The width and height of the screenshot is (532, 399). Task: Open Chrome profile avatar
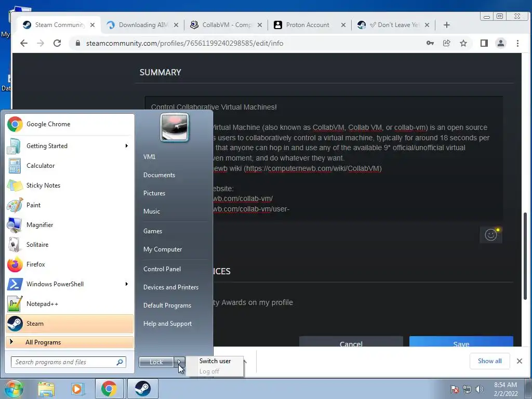(500, 43)
